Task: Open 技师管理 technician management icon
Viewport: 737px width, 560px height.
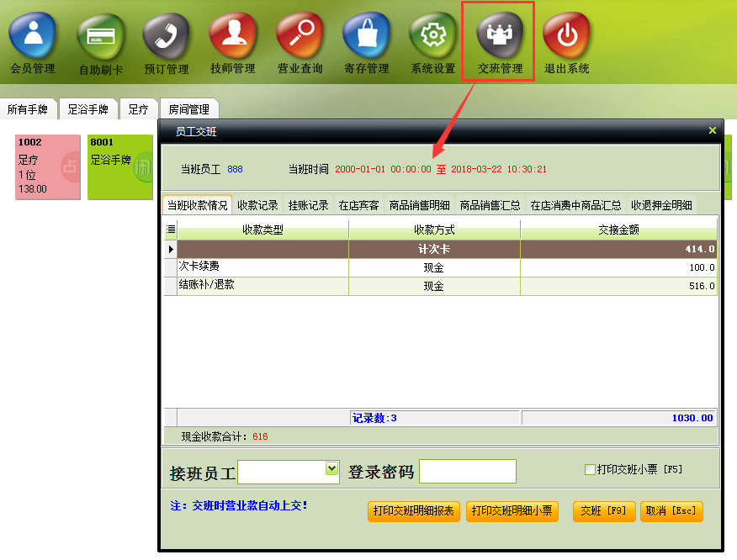Action: (x=233, y=35)
